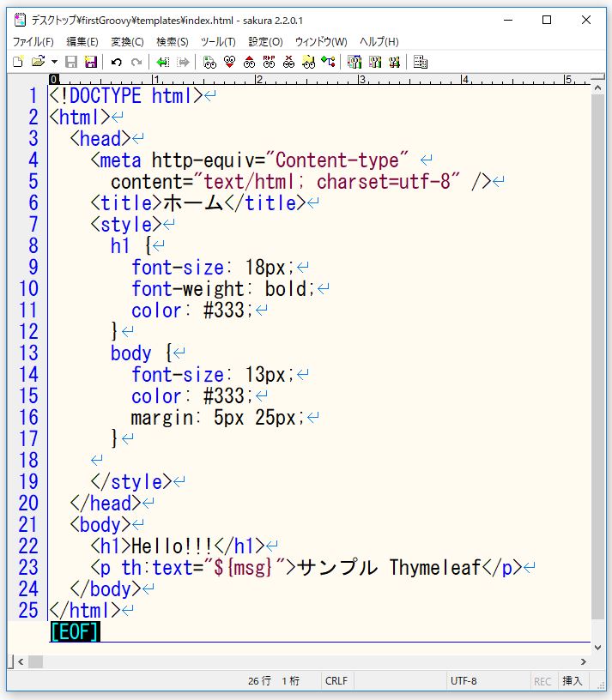
Task: Open the 編集(E) menu
Action: 82,41
